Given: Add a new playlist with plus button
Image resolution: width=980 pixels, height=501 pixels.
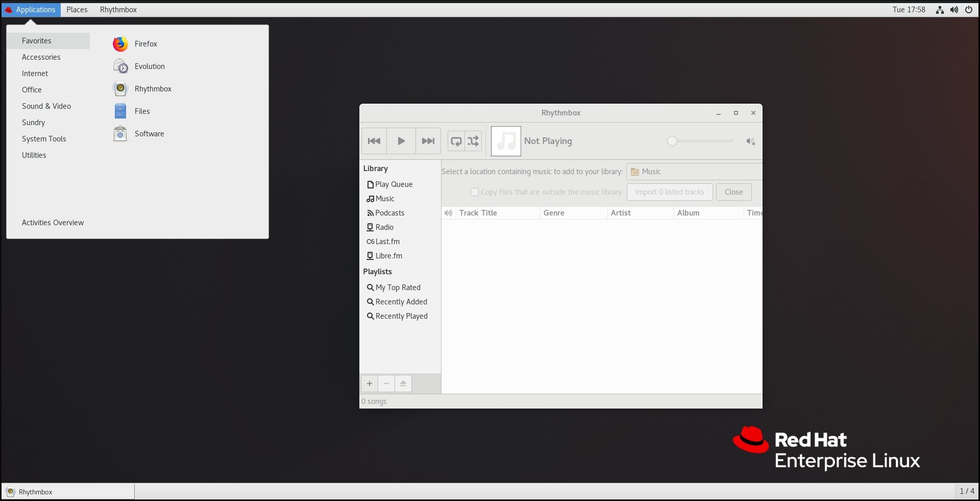Looking at the screenshot, I should coord(370,384).
